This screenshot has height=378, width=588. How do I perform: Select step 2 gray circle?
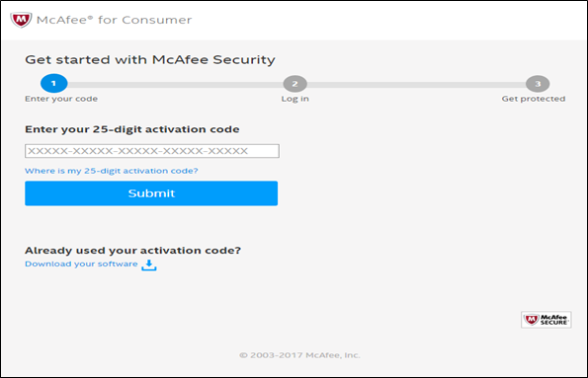coord(295,84)
